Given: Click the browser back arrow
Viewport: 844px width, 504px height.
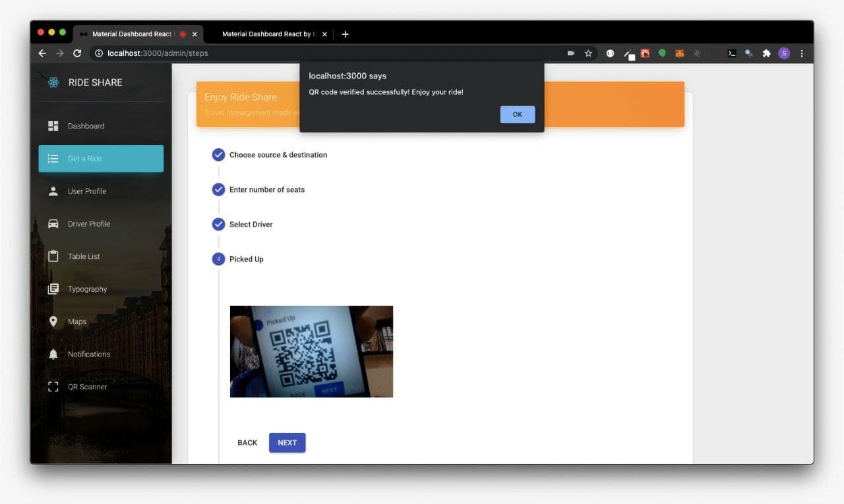Looking at the screenshot, I should click(x=42, y=53).
